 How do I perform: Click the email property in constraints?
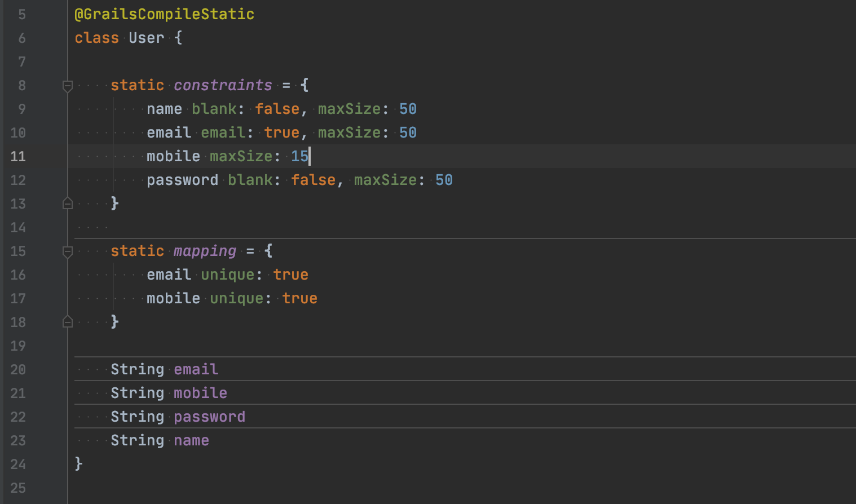coord(168,132)
